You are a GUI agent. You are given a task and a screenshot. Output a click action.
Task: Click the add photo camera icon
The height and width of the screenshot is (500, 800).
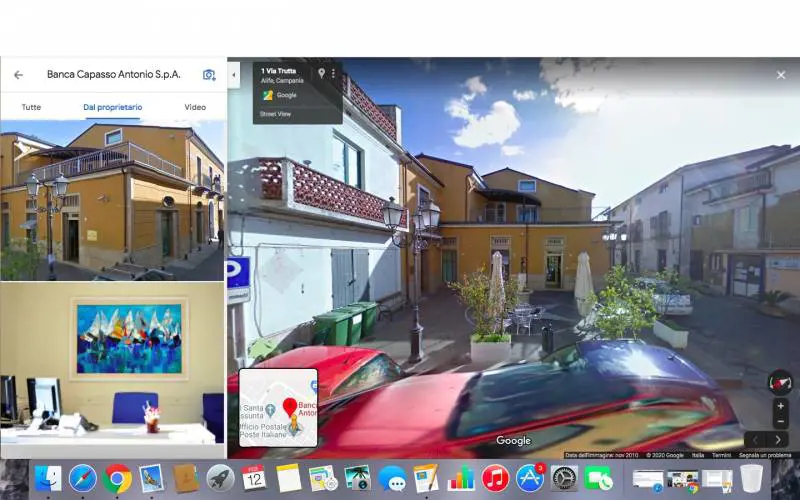[x=209, y=75]
